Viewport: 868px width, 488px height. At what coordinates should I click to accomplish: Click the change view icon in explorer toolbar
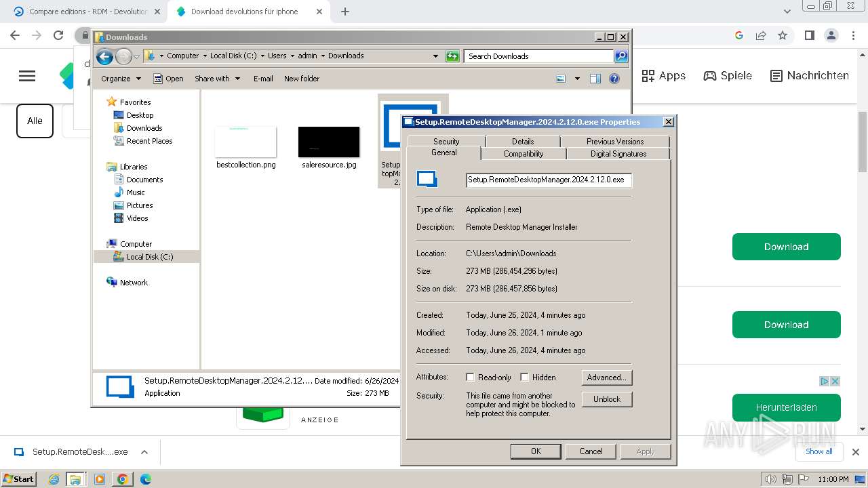561,79
